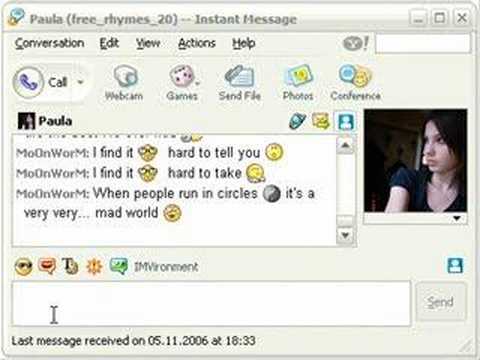Open the Edit menu
Image resolution: width=480 pixels, height=360 pixels.
(x=109, y=43)
